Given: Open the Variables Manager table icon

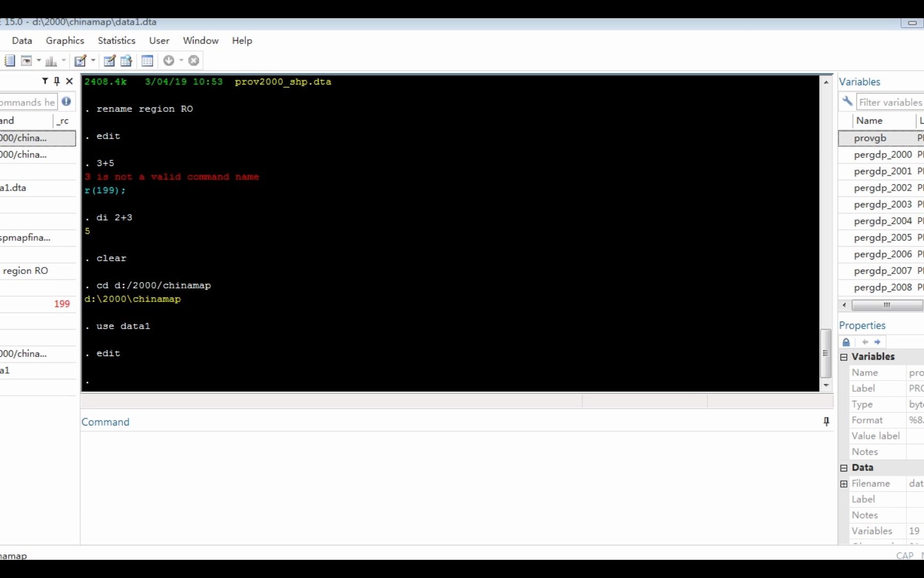Looking at the screenshot, I should (x=148, y=60).
